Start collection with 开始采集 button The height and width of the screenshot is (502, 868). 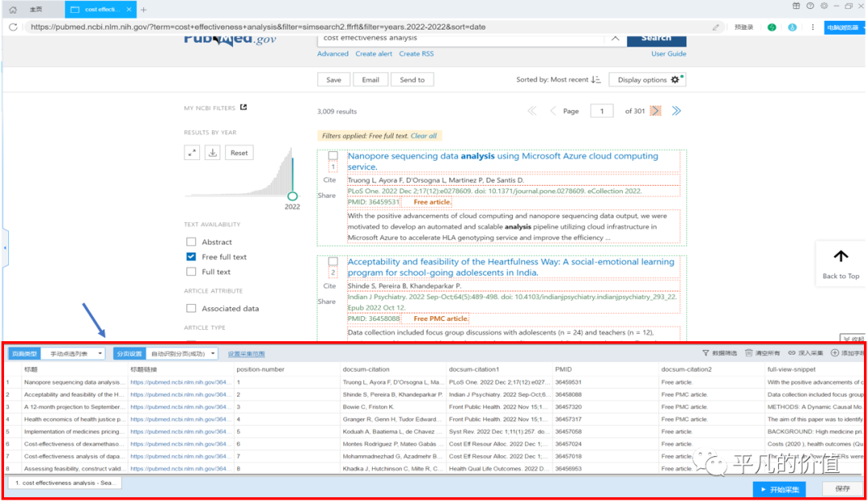(780, 489)
